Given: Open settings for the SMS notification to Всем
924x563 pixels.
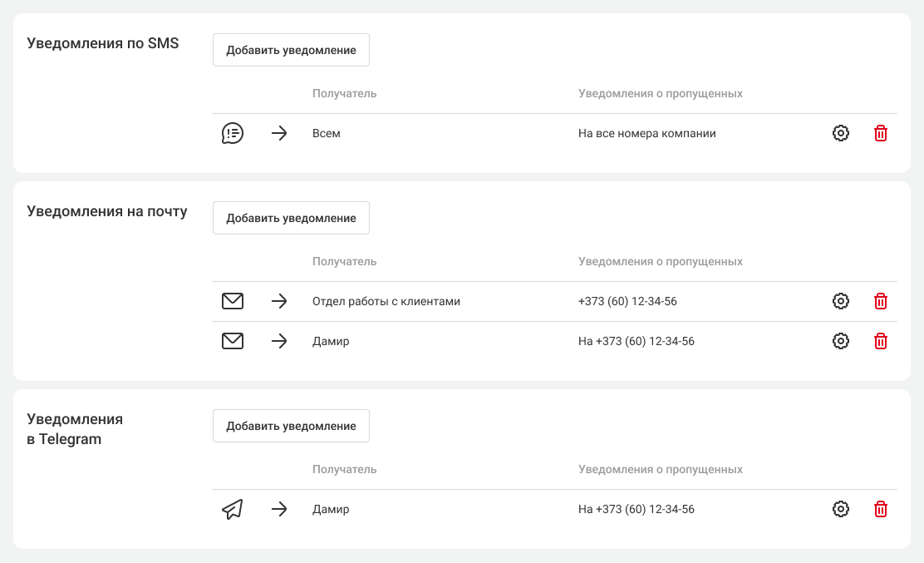Looking at the screenshot, I should 841,133.
